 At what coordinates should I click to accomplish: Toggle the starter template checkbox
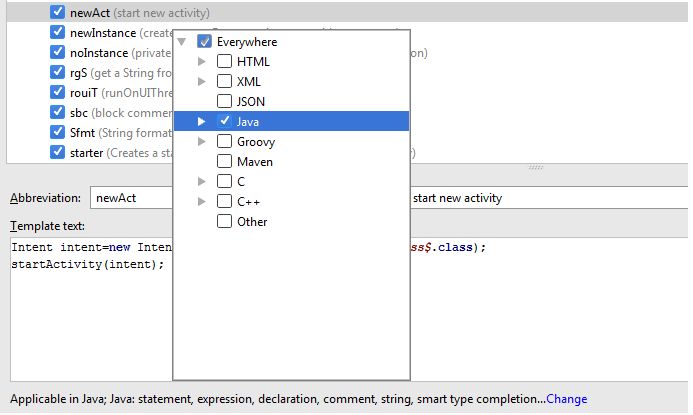pos(58,153)
